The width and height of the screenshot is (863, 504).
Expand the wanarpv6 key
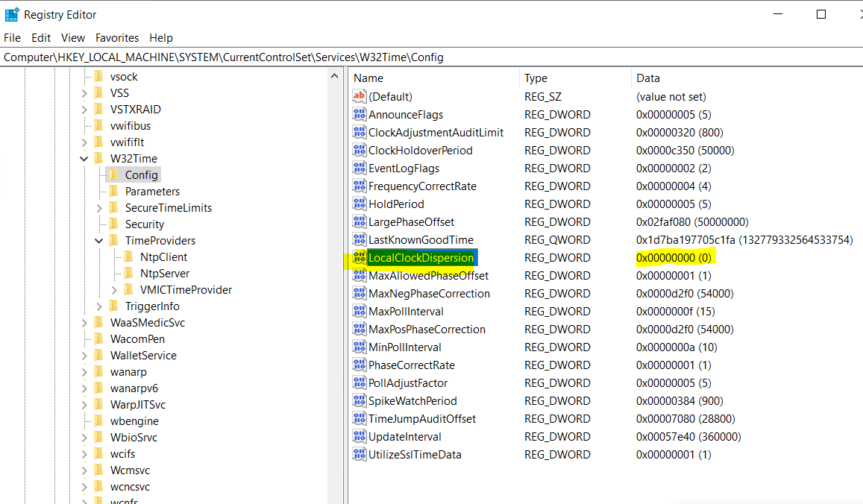(84, 388)
